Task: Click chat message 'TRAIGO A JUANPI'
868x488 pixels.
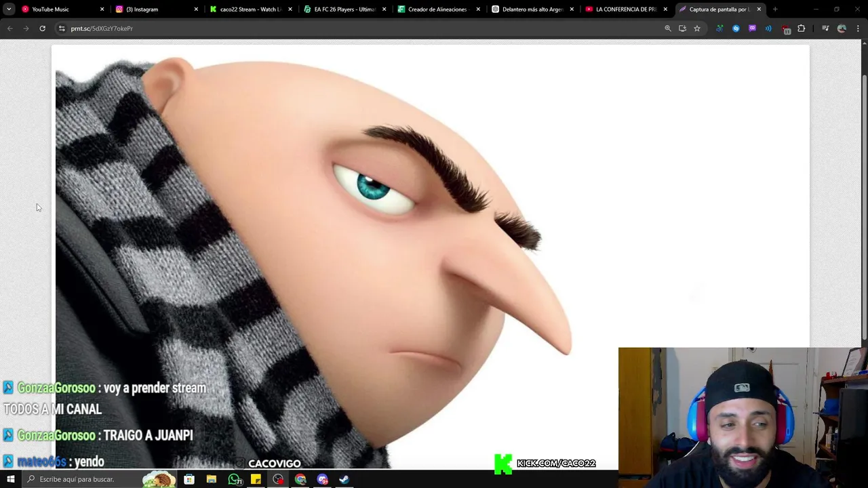Action: point(149,435)
